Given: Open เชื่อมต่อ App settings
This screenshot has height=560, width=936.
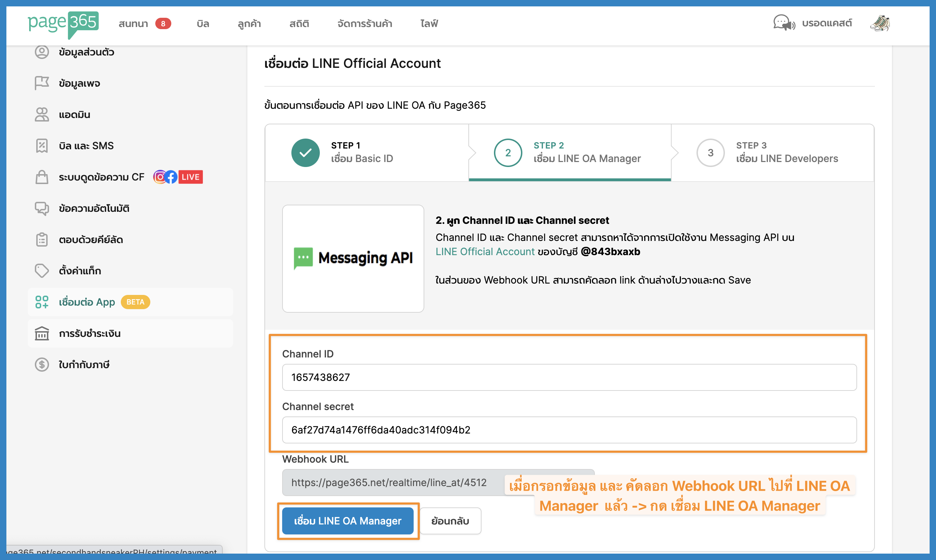Looking at the screenshot, I should [130, 302].
